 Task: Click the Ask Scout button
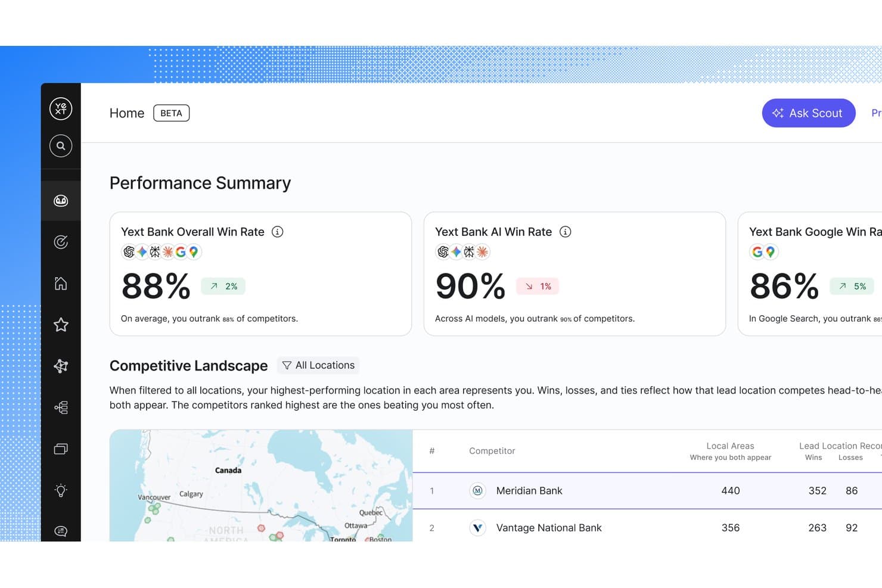click(x=809, y=113)
